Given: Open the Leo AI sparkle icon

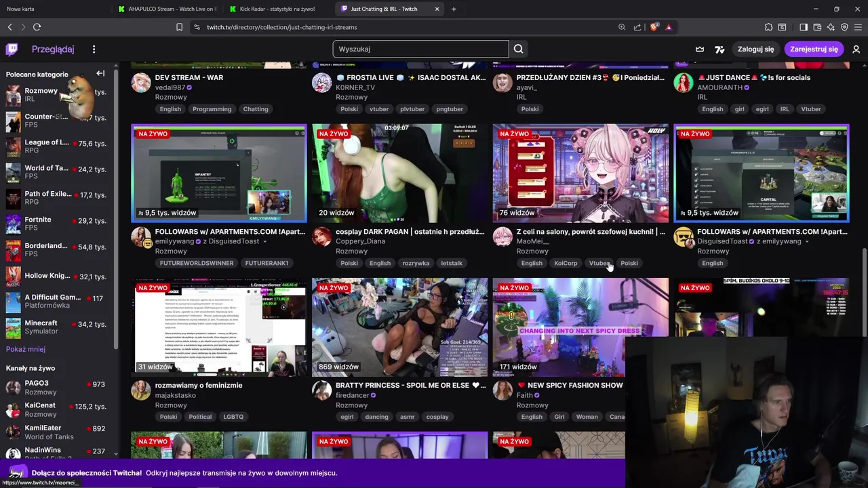Looking at the screenshot, I should (831, 27).
